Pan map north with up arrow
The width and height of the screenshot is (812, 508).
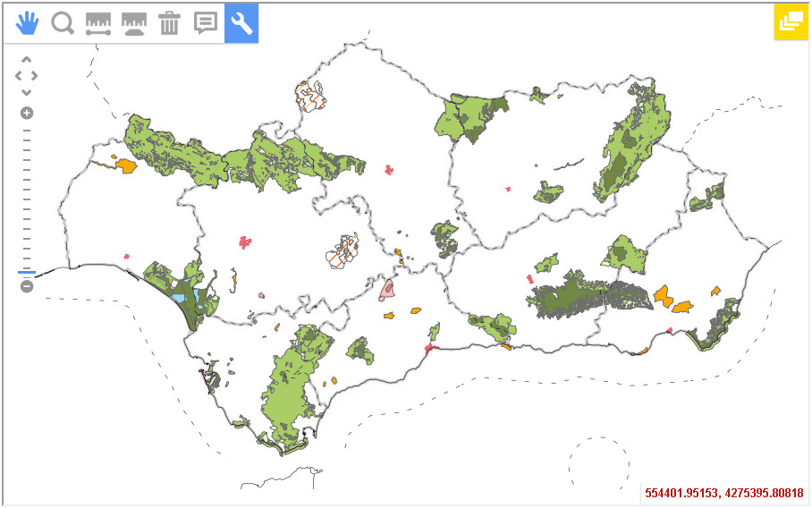point(27,60)
